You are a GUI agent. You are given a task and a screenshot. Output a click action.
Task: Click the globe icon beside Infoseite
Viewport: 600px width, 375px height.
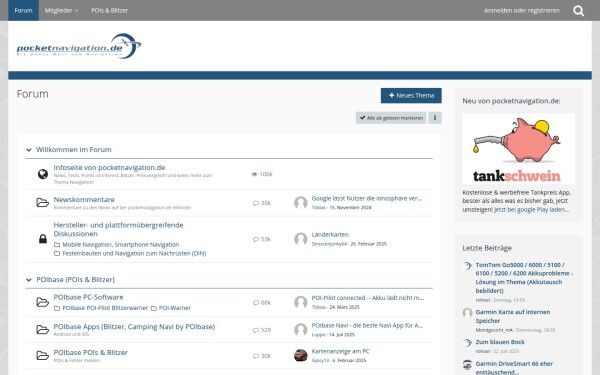[43, 174]
